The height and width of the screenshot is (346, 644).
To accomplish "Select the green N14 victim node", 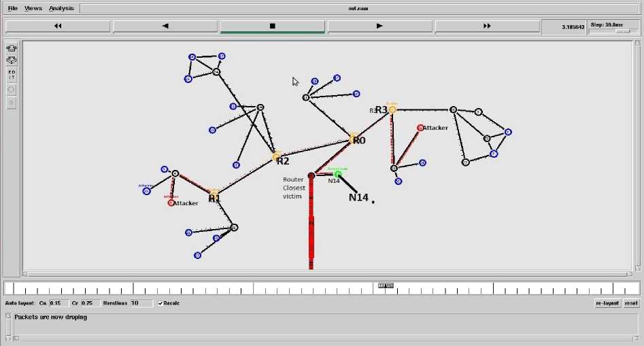I will (337, 175).
